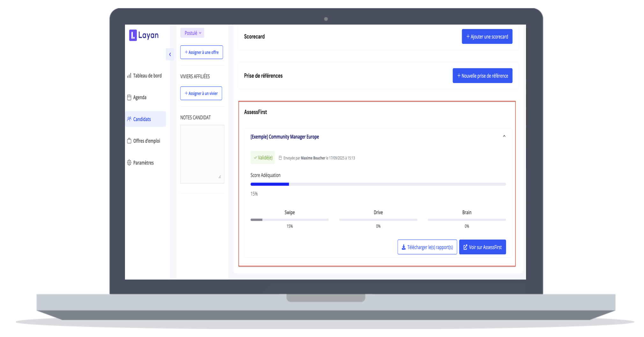Open Paramètres in the sidebar
The width and height of the screenshot is (644, 337).
140,163
